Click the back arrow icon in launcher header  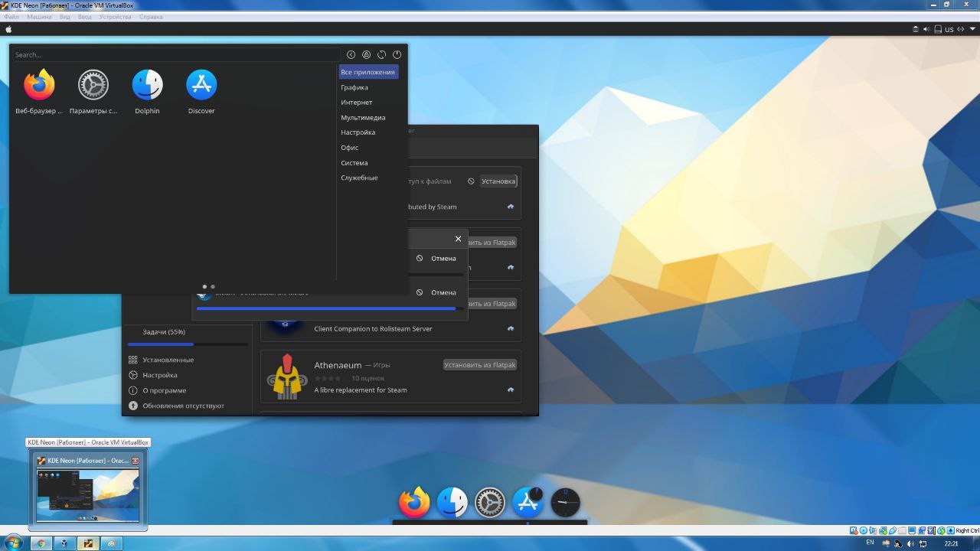pos(351,54)
